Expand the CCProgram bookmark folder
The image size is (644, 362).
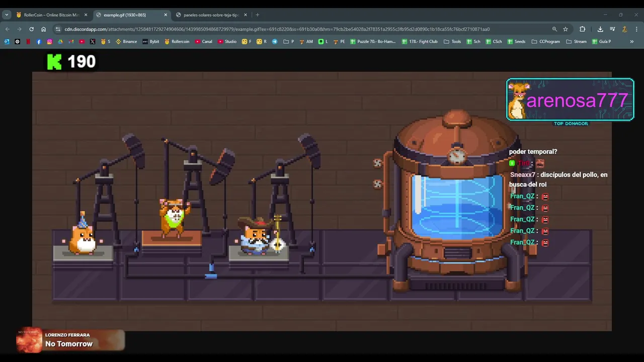[x=545, y=41]
